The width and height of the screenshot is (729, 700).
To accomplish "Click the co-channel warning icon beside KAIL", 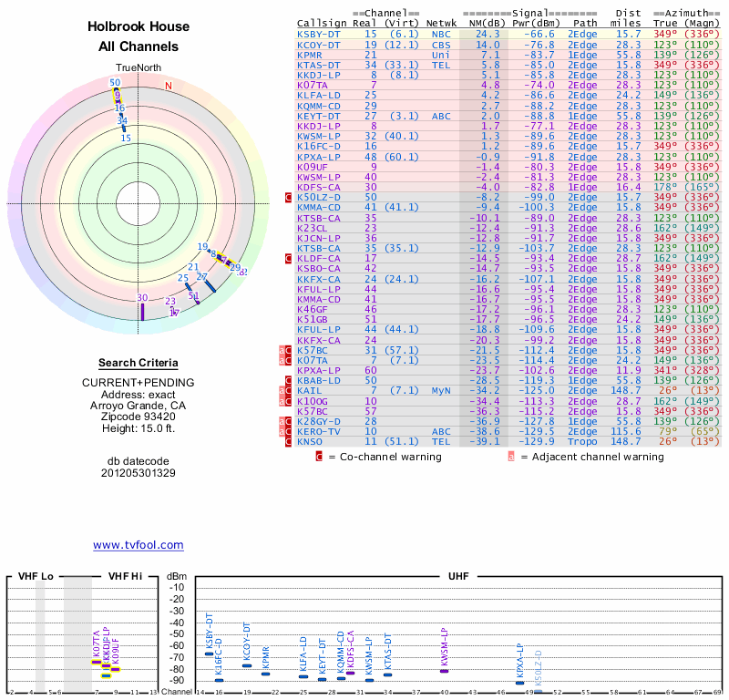I will point(289,390).
